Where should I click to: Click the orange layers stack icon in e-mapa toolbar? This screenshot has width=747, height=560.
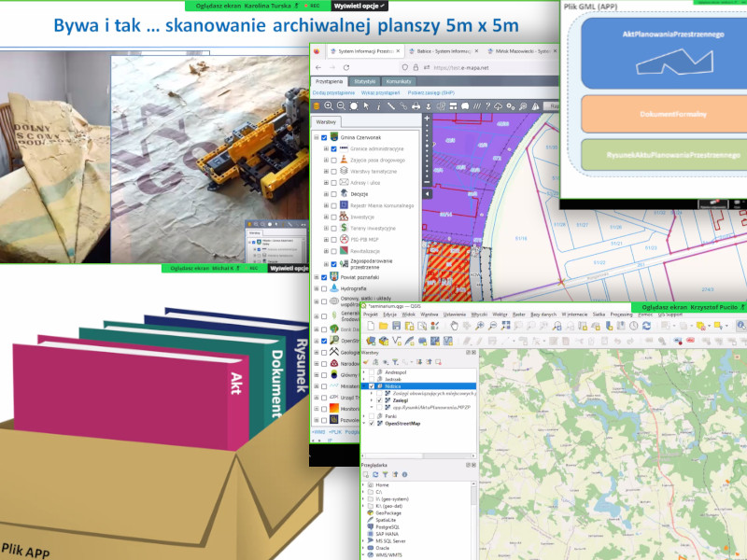pos(317,106)
